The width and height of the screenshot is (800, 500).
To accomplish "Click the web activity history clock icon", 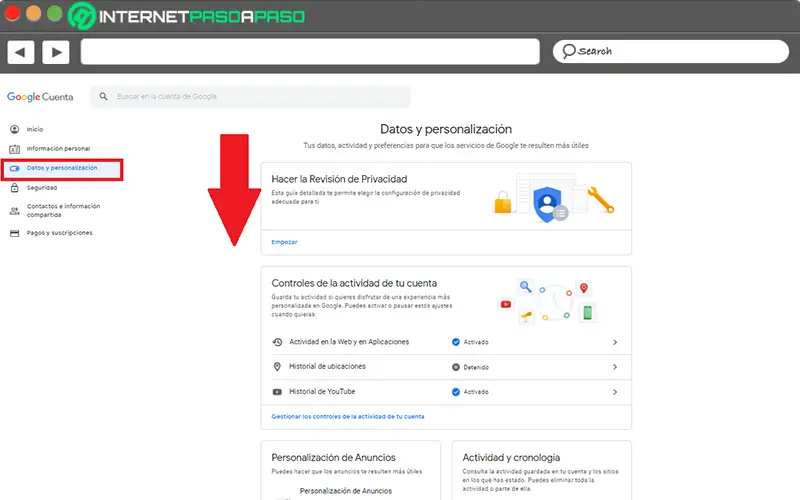I will 277,342.
